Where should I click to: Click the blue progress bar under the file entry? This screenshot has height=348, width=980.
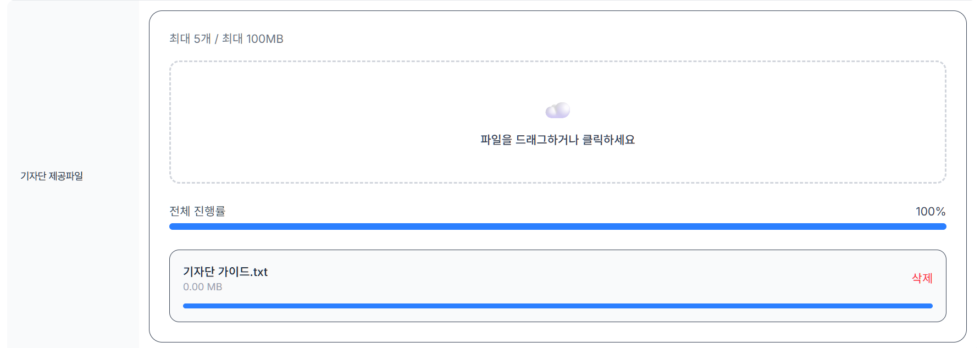tap(557, 306)
